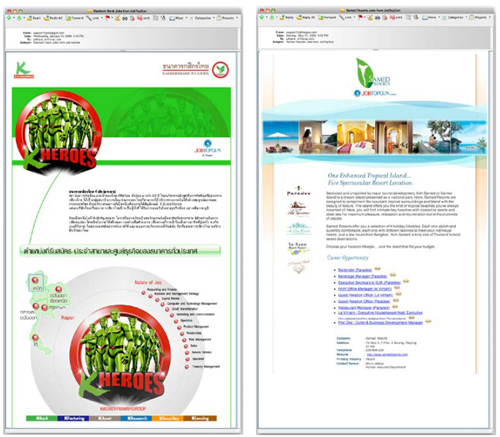Click the red flag icon in left window
The width and height of the screenshot is (500, 437).
[108, 18]
